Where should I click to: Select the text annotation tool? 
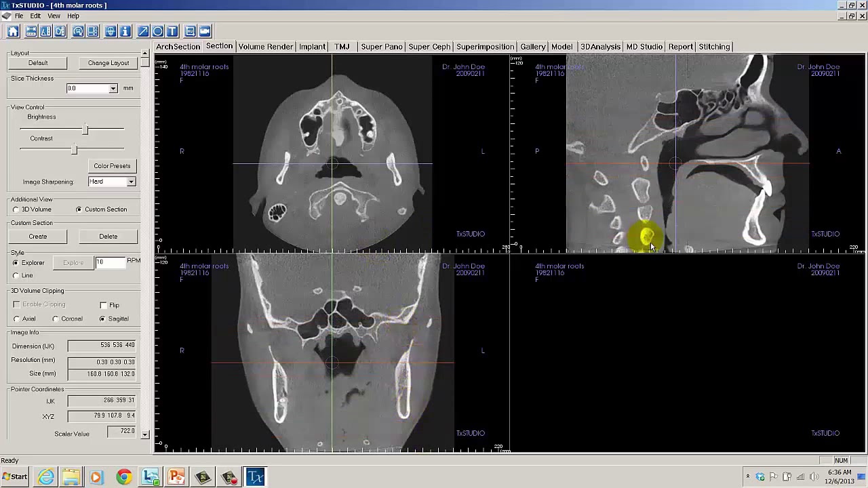click(x=172, y=31)
